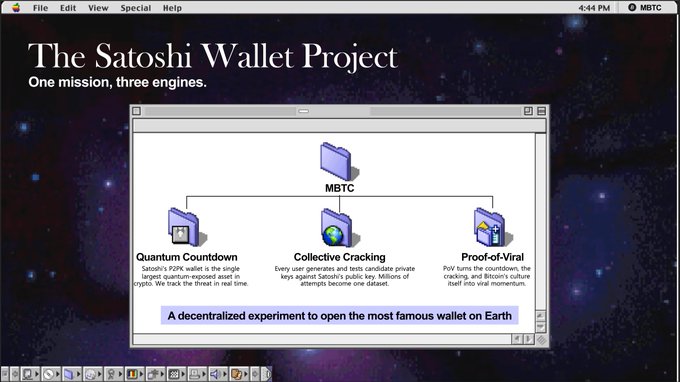680x382 pixels.
Task: Expand the speaker module's arrow
Action: [x=225, y=374]
